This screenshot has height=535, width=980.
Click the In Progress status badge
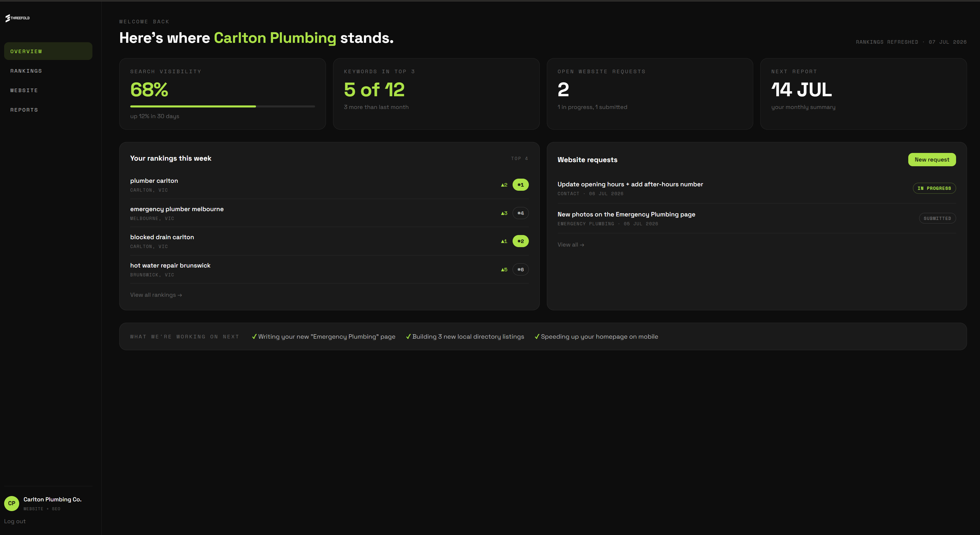[x=934, y=188]
